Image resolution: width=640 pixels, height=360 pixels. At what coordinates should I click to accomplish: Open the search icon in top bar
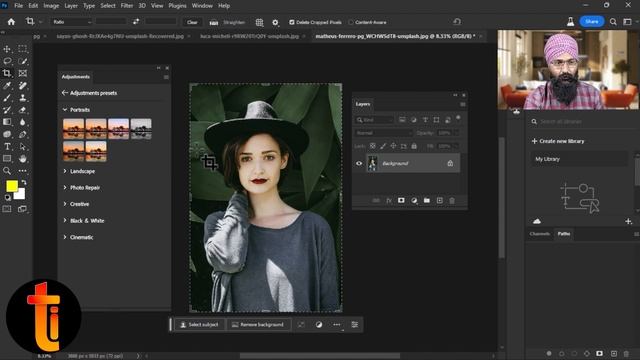click(x=613, y=22)
